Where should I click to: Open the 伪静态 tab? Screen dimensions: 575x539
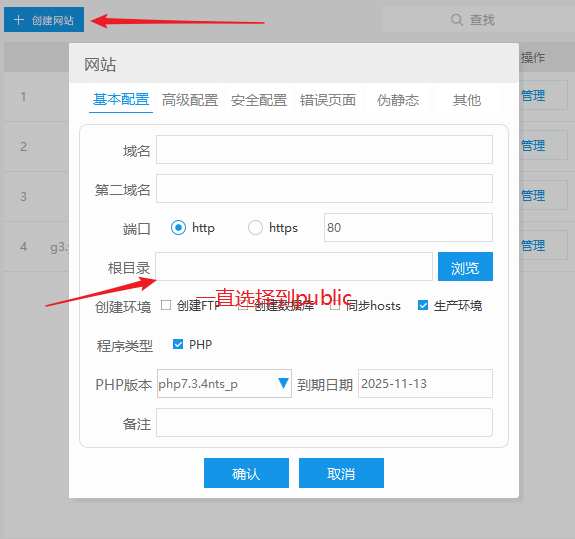click(x=398, y=100)
